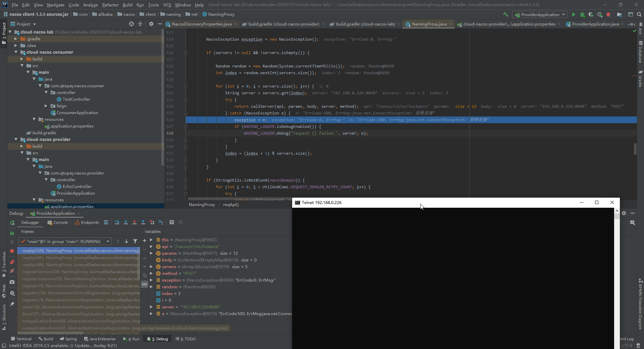Image resolution: width=644 pixels, height=349 pixels.
Task: Click Step Over in the debug toolbar
Action: pyautogui.click(x=117, y=222)
